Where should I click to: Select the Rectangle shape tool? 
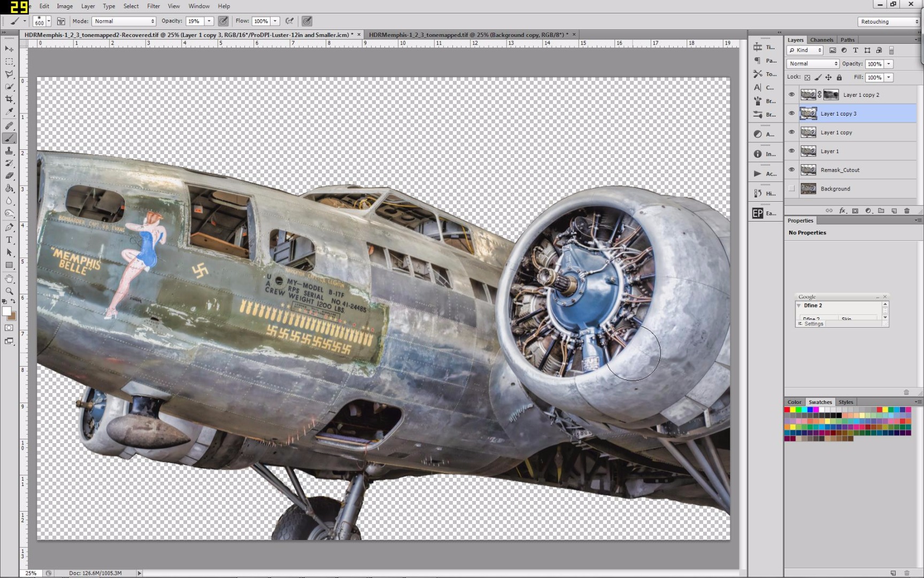9,265
